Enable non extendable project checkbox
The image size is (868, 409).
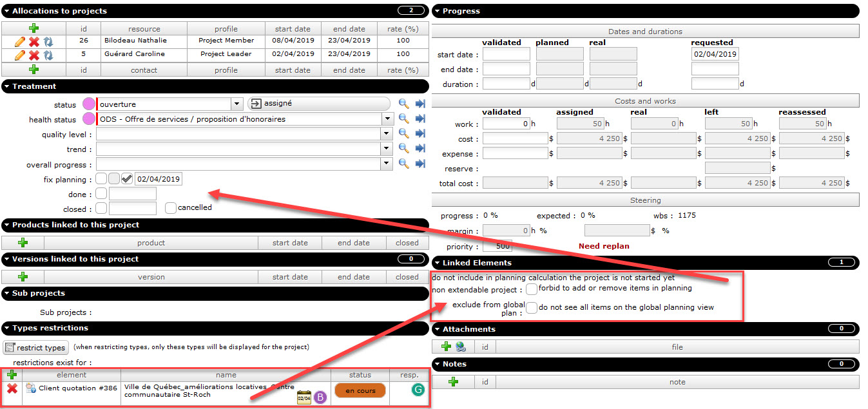[532, 289]
